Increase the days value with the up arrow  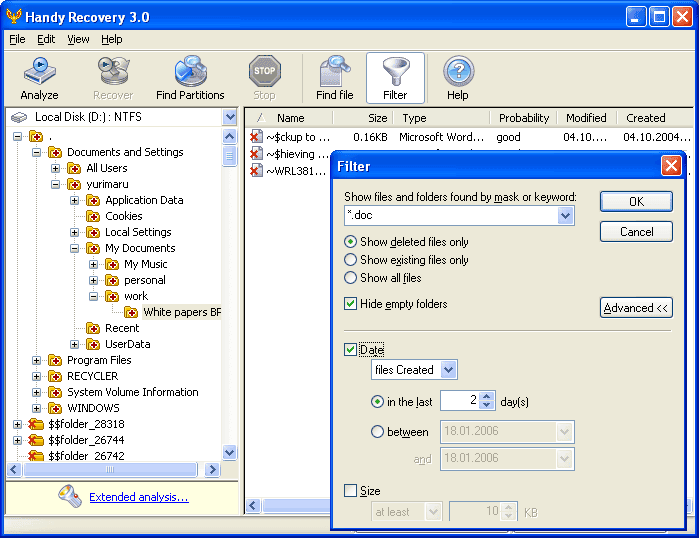point(487,396)
